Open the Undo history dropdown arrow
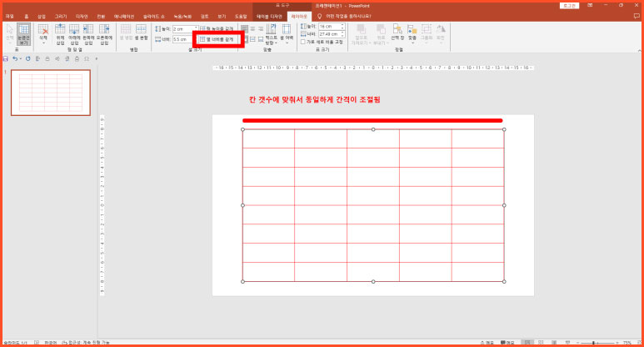Viewport: 644px width, 347px height. point(21,58)
